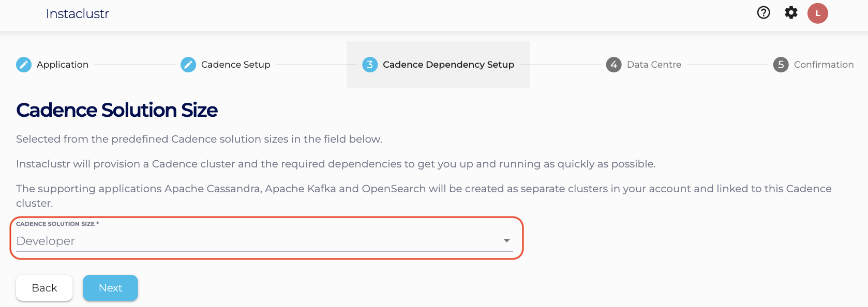Click the red user avatar 'L'
The height and width of the screenshot is (307, 868).
click(x=818, y=13)
